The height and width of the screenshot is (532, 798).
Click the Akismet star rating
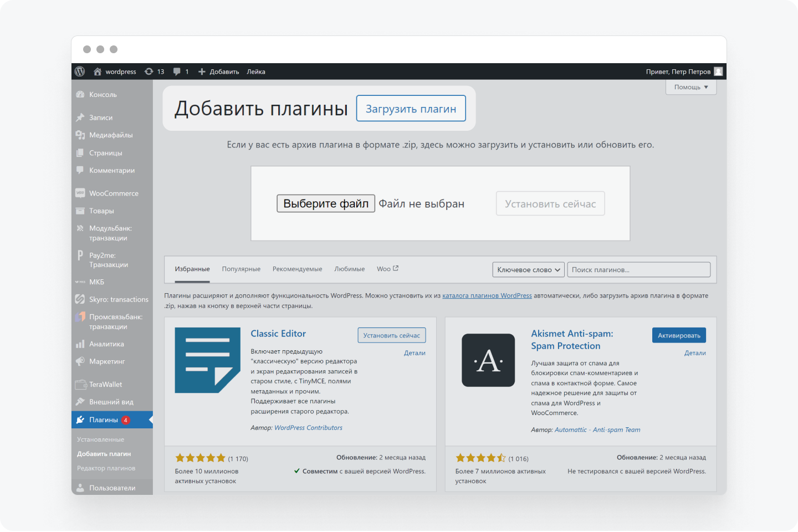pos(481,458)
